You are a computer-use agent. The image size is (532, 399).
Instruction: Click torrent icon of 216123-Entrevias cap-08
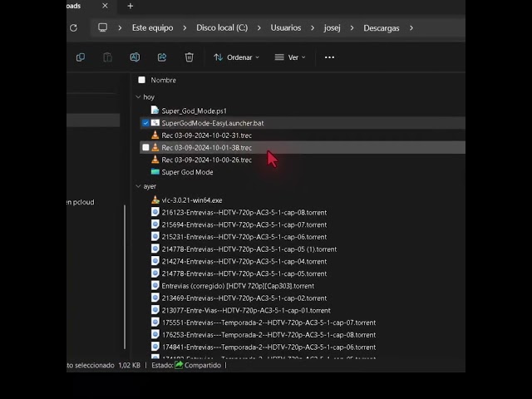click(155, 212)
